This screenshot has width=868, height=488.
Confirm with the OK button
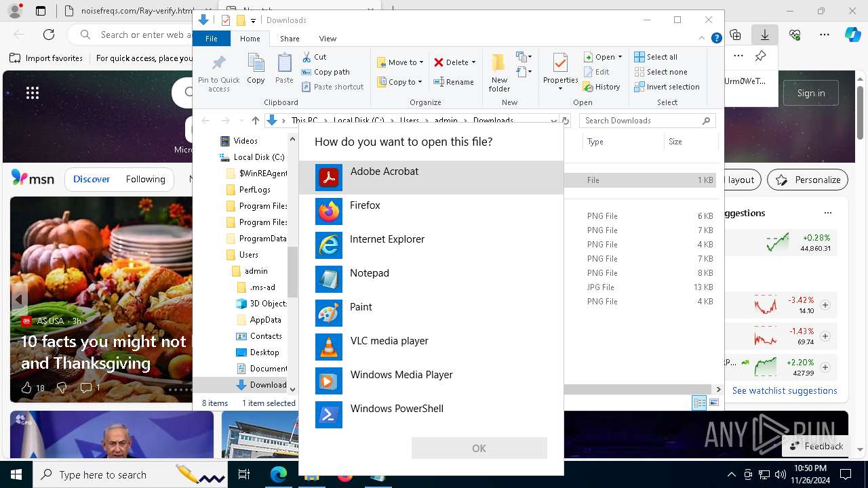[479, 448]
